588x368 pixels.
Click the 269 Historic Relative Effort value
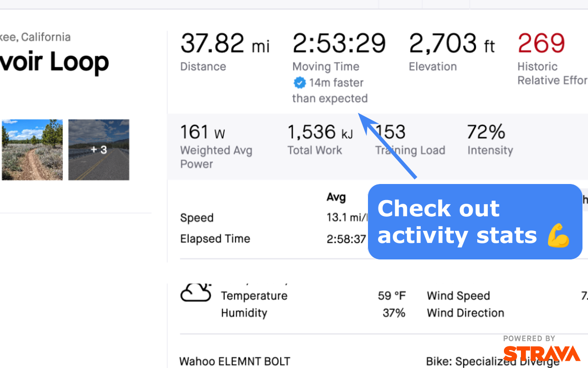[x=541, y=44]
